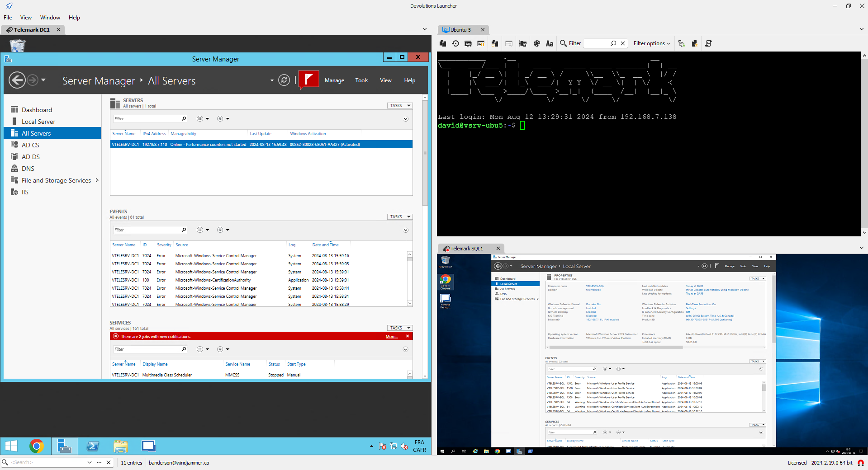Click the forward arrow in Server Manager

tap(33, 80)
